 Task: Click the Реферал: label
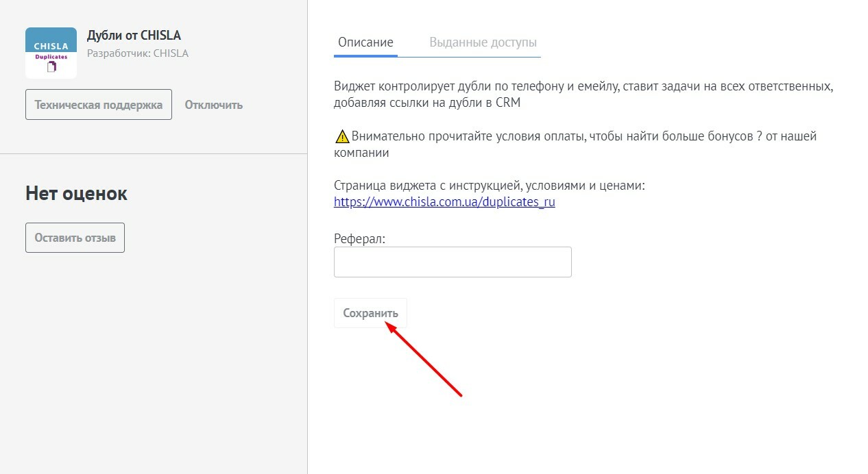[360, 239]
